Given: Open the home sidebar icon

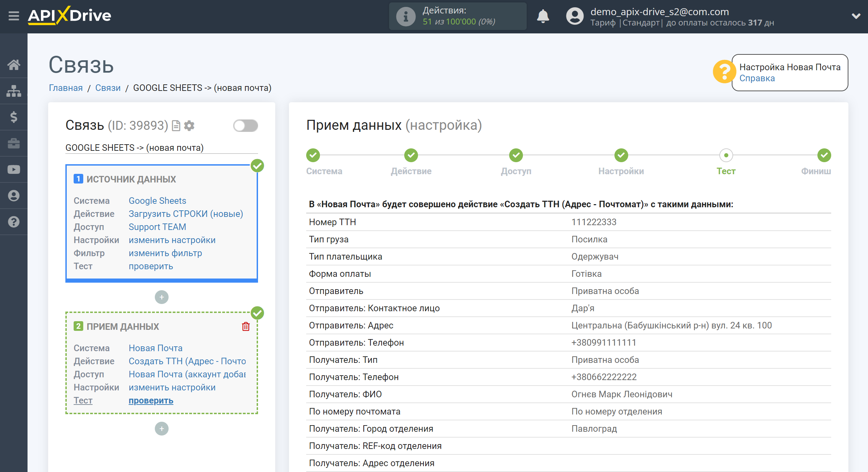Looking at the screenshot, I should click(x=14, y=64).
